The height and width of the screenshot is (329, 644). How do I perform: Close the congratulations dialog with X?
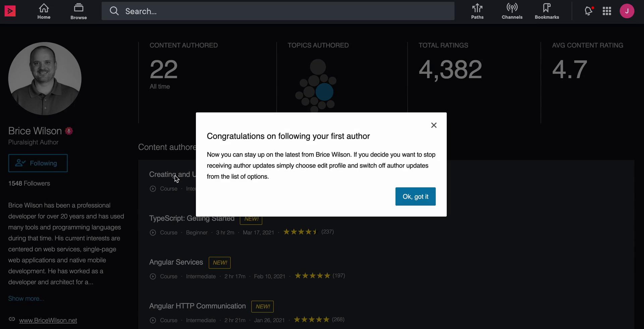pyautogui.click(x=434, y=125)
